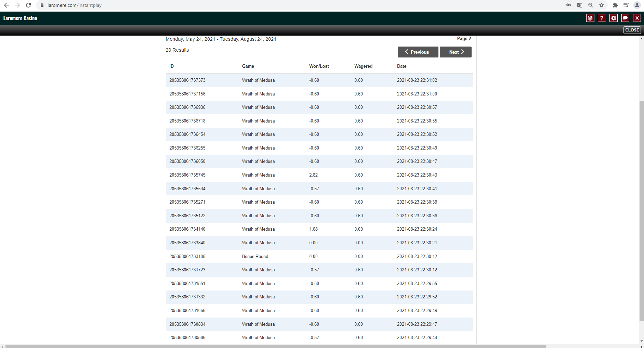644x348 pixels.
Task: Reload the page
Action: pos(28,5)
